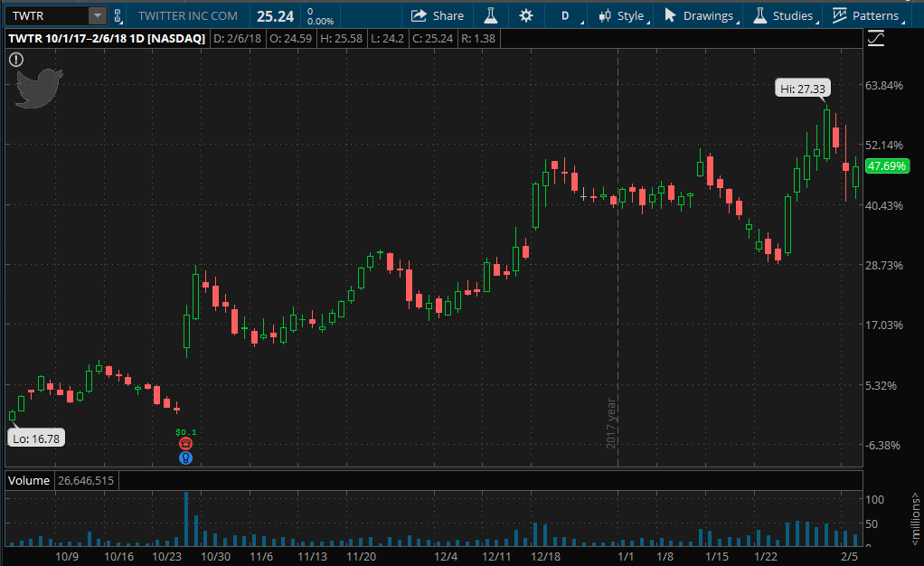The height and width of the screenshot is (566, 924).
Task: Click the Hi: 27.33 price bubble
Action: pos(803,89)
